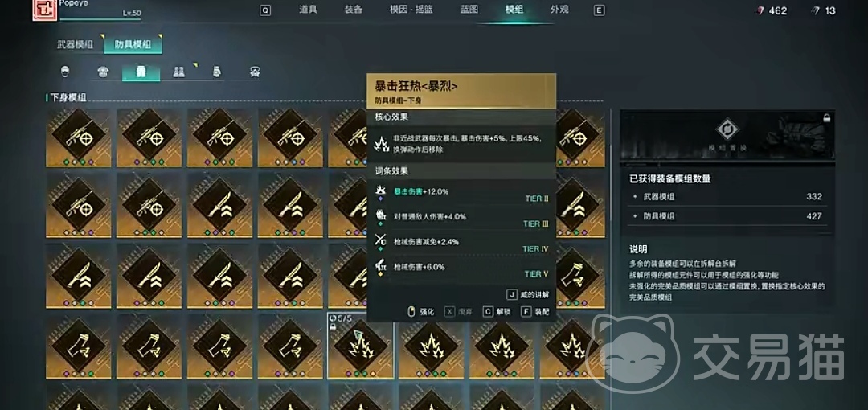Click the 装配 equip button

pos(535,312)
